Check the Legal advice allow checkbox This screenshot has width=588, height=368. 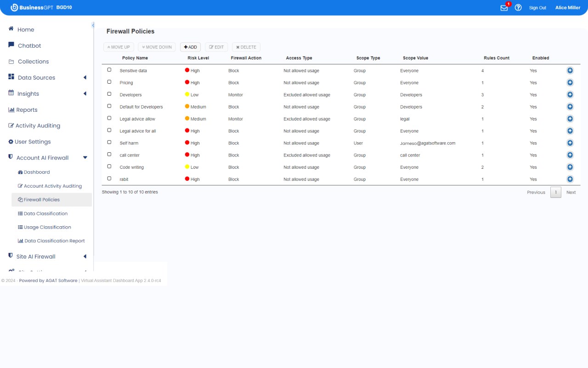[109, 118]
